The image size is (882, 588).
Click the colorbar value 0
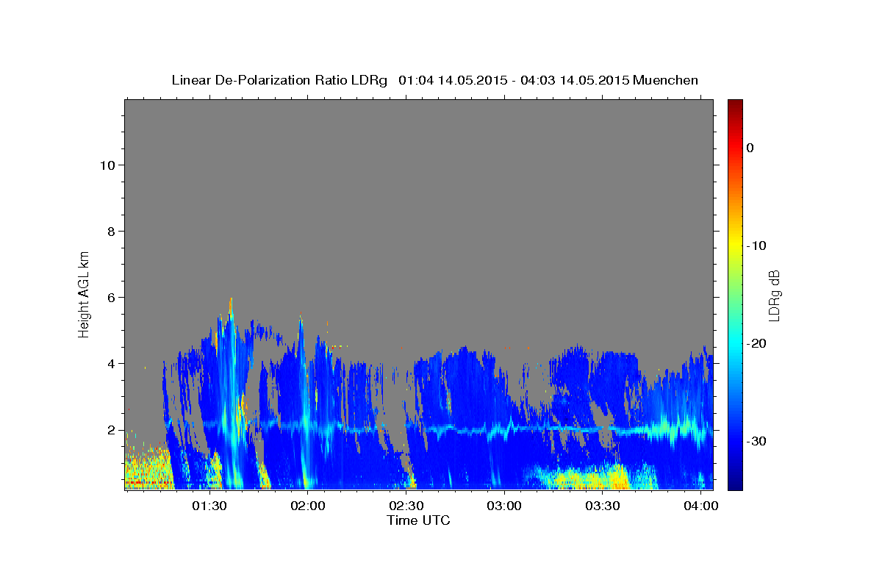[x=750, y=148]
